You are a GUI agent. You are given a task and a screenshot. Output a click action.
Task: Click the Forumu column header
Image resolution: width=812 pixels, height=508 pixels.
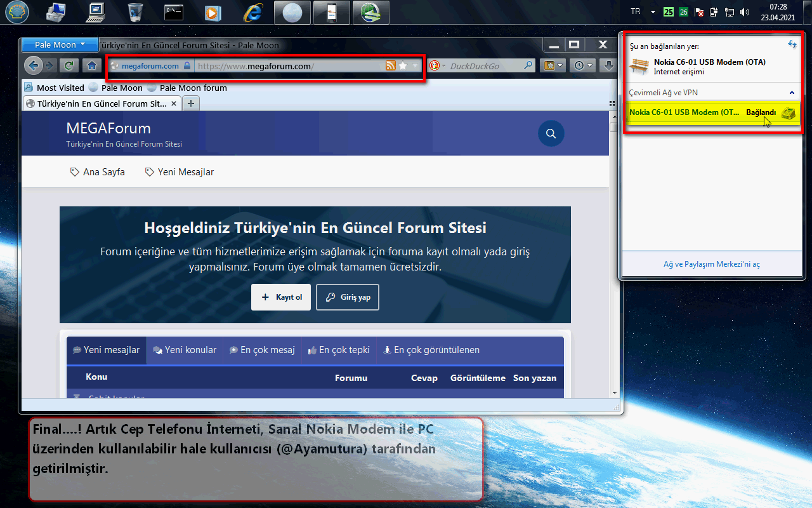coord(351,378)
